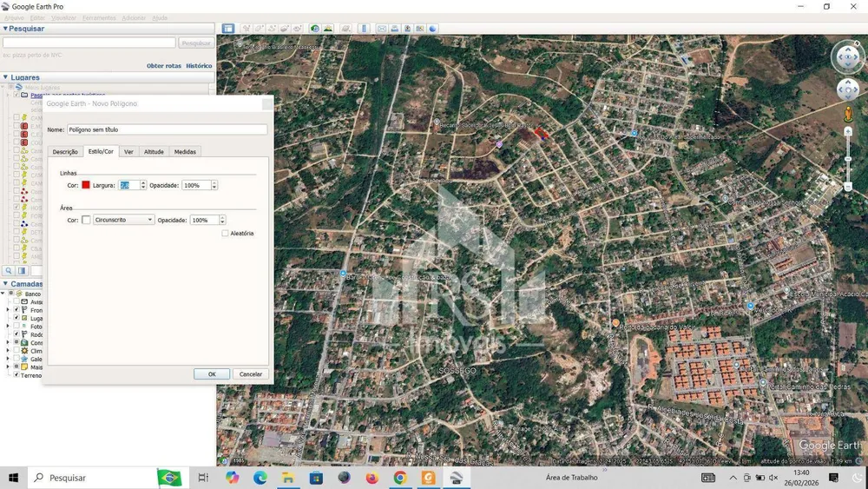Click the blue globe toolbar icon
The image size is (868, 489).
click(433, 29)
